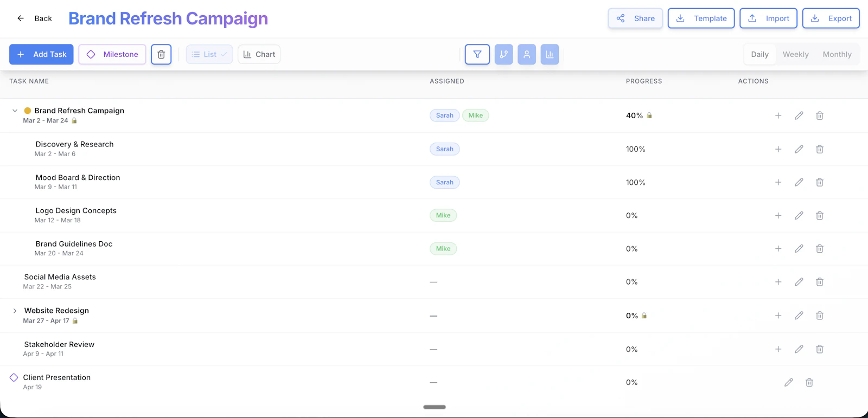Add subtask to Brand Refresh Campaign row
Screen dimensions: 868x418
[x=778, y=115]
